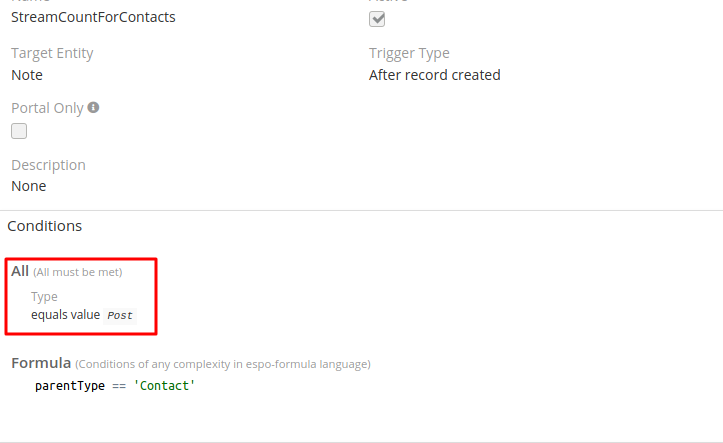Select the Note target entity value
The height and width of the screenshot is (443, 723).
tap(27, 75)
